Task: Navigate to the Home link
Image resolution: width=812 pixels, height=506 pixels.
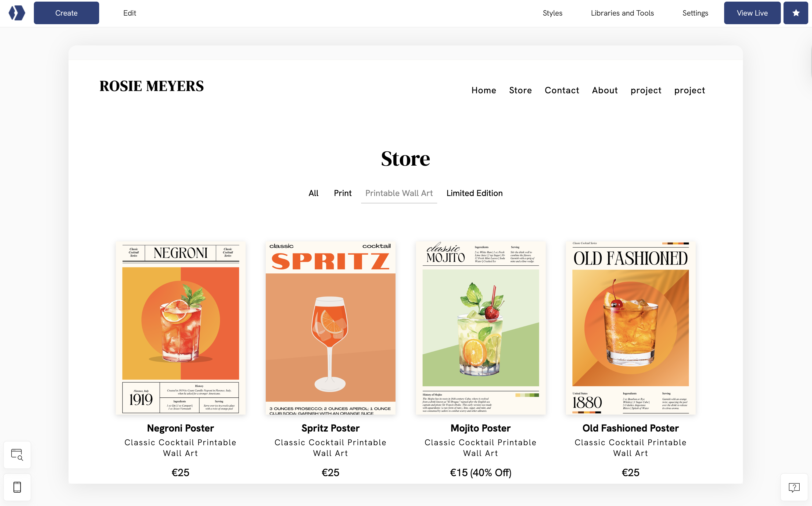Action: pyautogui.click(x=483, y=90)
